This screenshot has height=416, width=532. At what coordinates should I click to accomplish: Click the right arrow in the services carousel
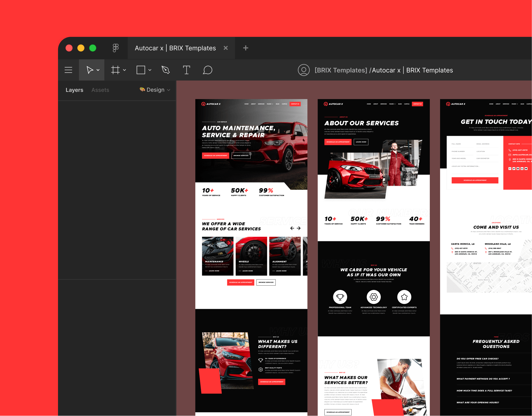[x=299, y=228]
